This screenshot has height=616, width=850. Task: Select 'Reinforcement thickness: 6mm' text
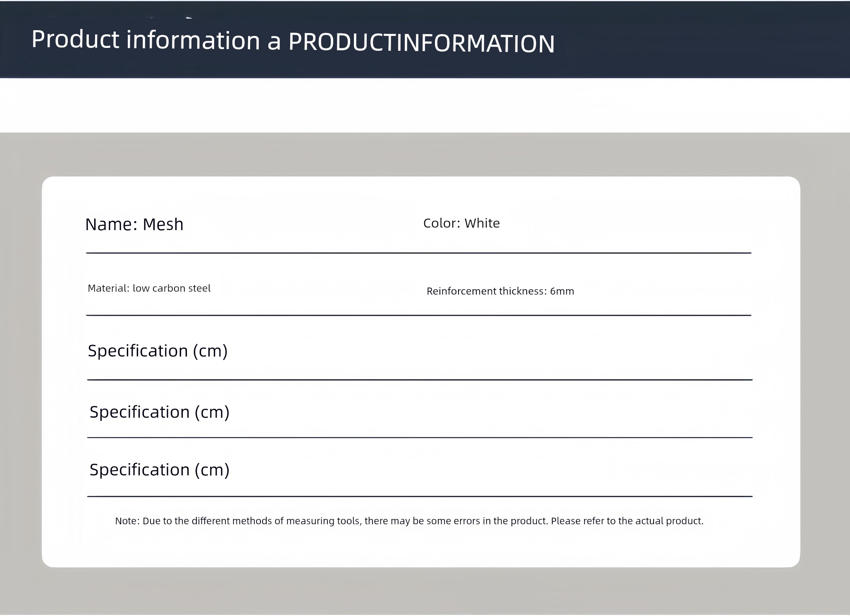pyautogui.click(x=500, y=291)
